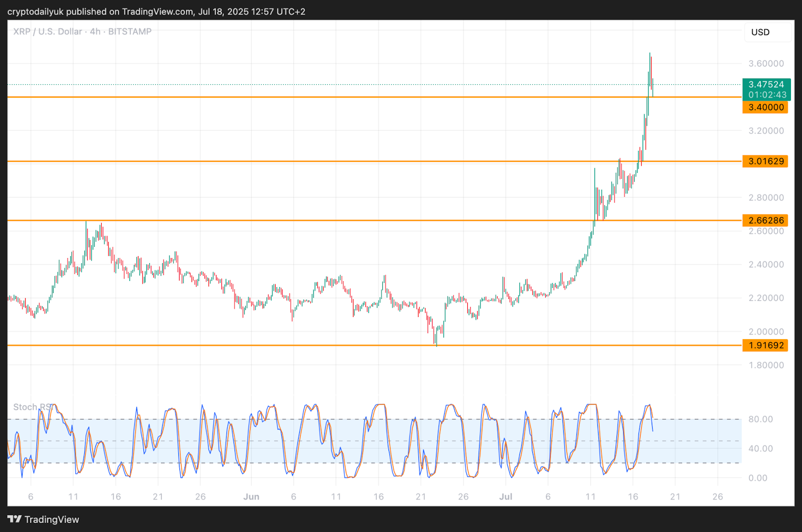Click the USD currency button
This screenshot has width=802, height=532.
click(768, 32)
